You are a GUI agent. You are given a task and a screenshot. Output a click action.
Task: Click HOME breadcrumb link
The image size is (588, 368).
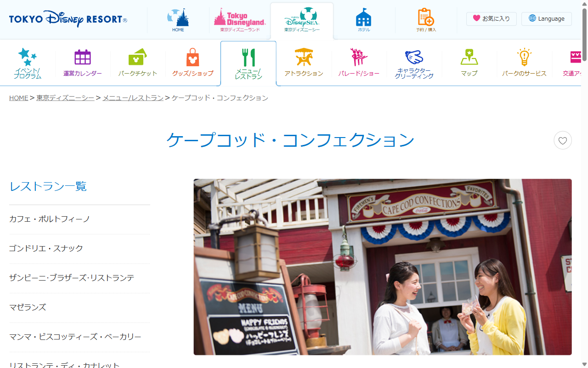(x=18, y=98)
